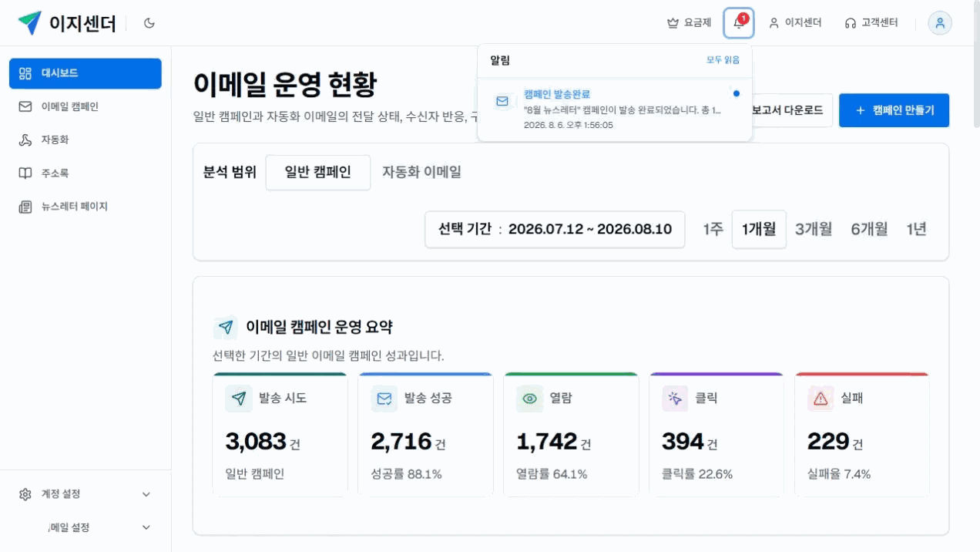Mark all notifications read with 모두 읽음
This screenshot has width=980, height=552.
click(723, 60)
